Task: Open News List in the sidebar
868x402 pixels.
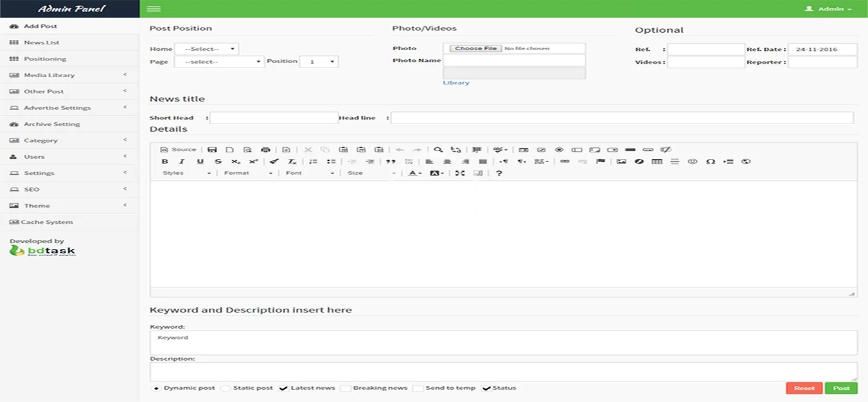Action: tap(41, 42)
